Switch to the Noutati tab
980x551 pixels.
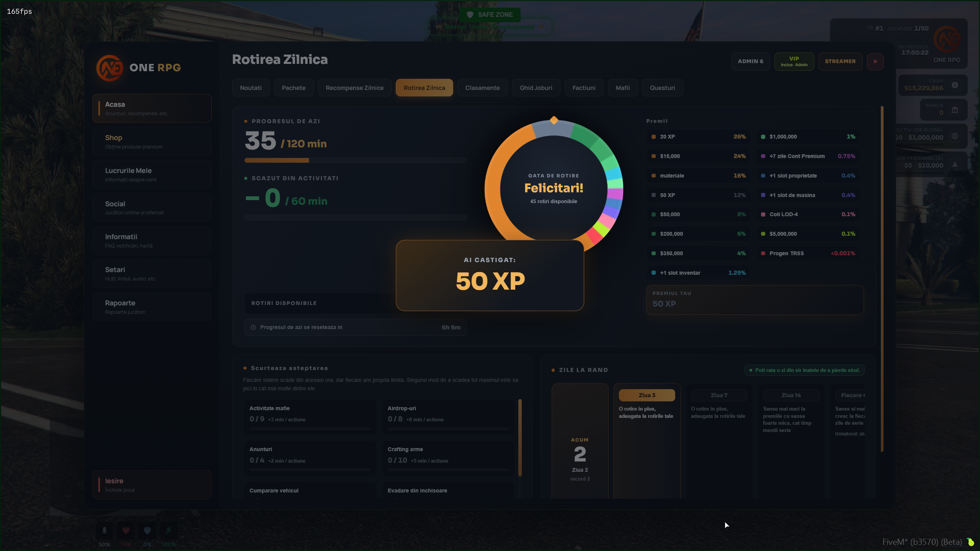point(251,88)
